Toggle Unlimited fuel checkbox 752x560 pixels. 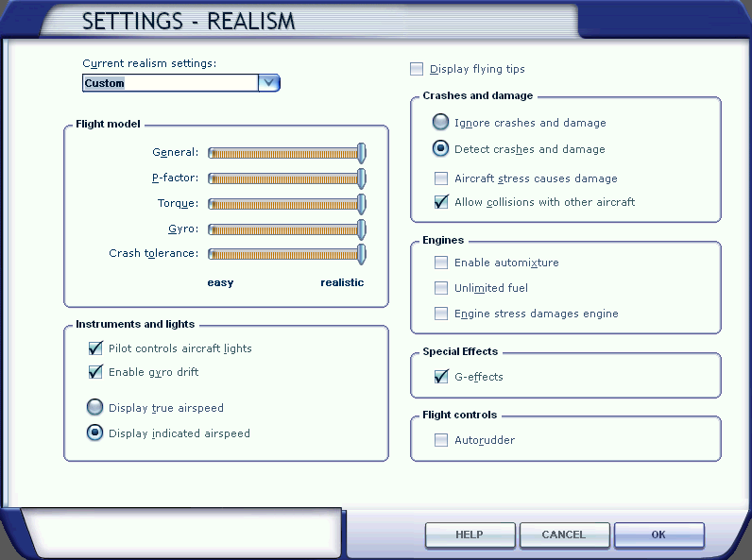pos(441,288)
